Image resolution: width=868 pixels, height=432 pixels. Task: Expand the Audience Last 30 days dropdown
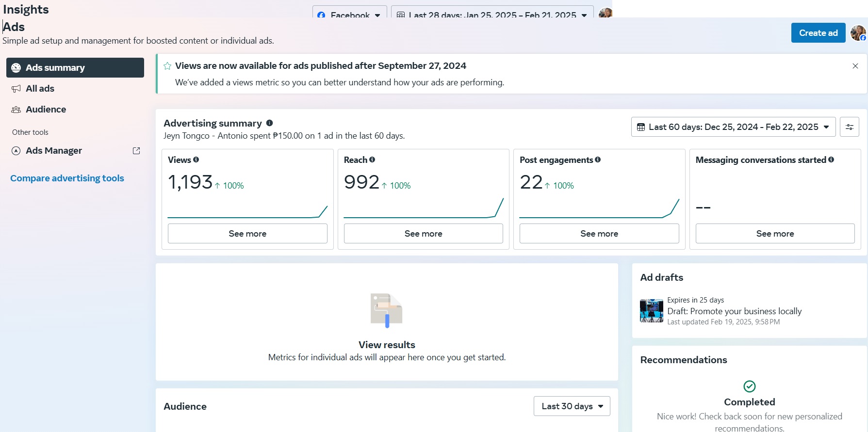pyautogui.click(x=572, y=406)
